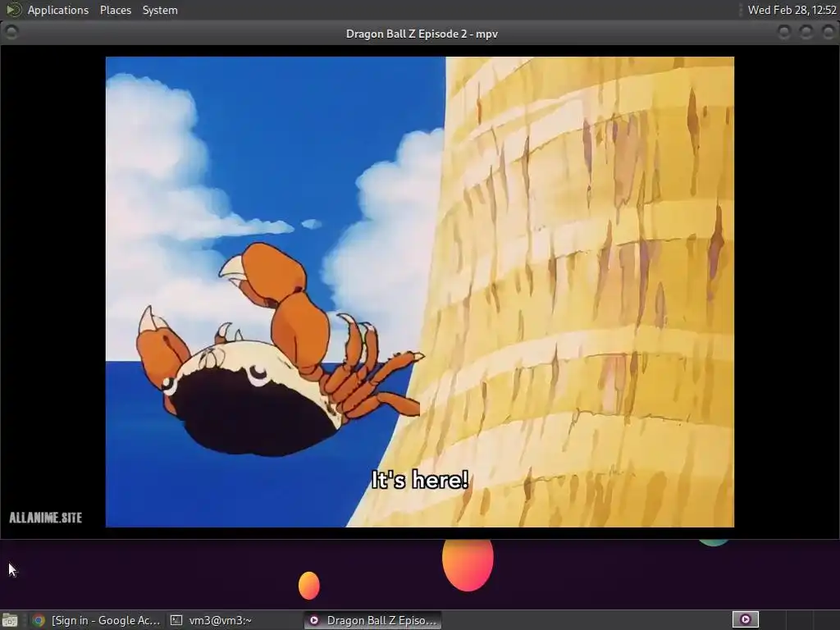This screenshot has width=840, height=630.
Task: Close the mpv player window
Action: point(828,33)
